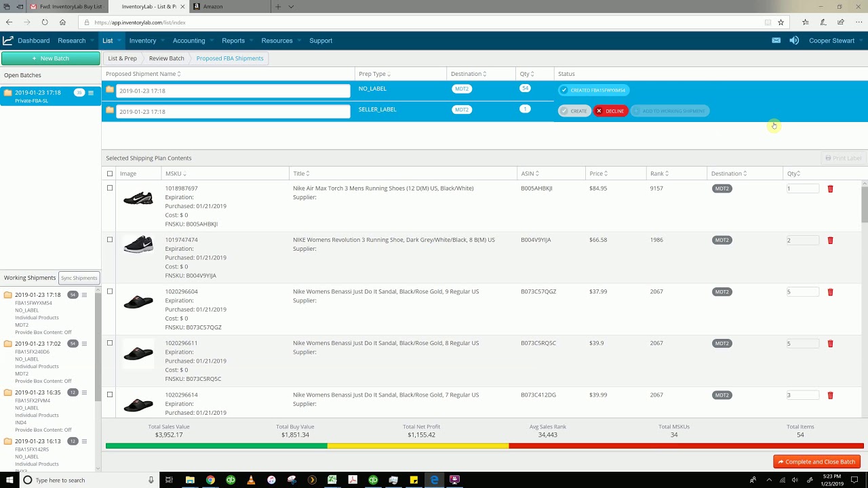Open menu for working shipment 2019-01-23 16:13

click(x=84, y=441)
